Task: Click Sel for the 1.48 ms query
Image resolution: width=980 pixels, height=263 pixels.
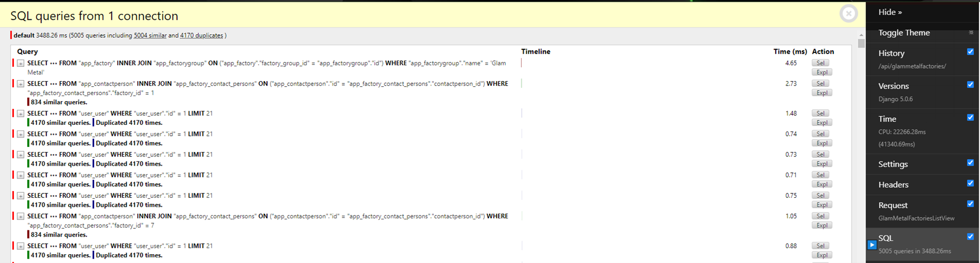Action: [821, 113]
